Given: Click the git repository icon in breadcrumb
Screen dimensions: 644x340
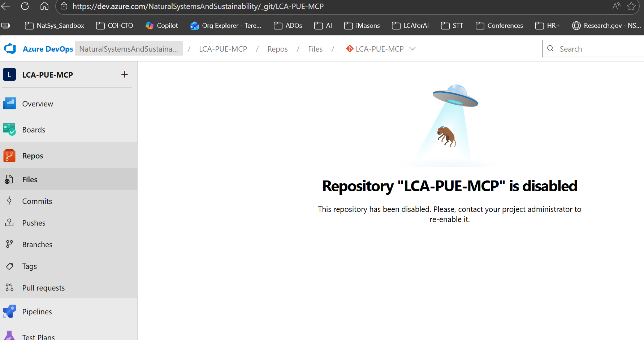Looking at the screenshot, I should [349, 49].
